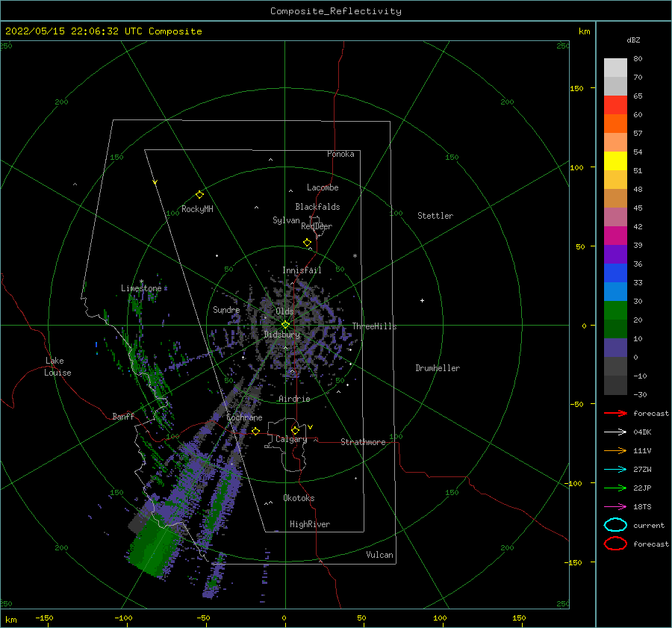Image resolution: width=672 pixels, height=628 pixels.
Task: Click the Airdrie city label
Action: coord(294,399)
